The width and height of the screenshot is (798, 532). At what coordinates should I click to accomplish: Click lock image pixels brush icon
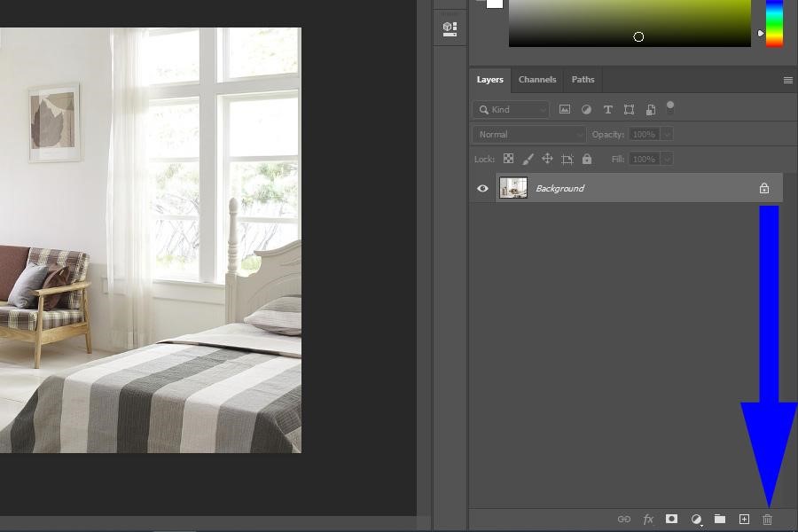(528, 160)
